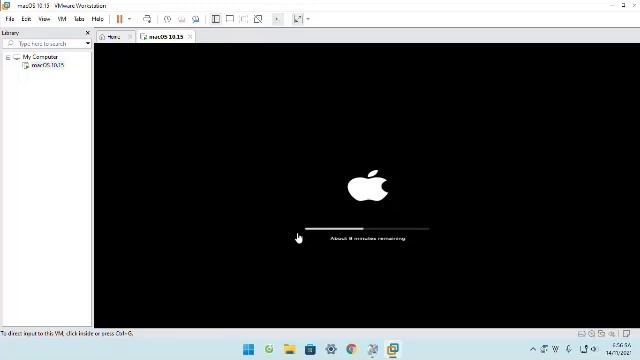
Task: Open the gray app left of VMware in taskbar
Action: (x=372, y=349)
